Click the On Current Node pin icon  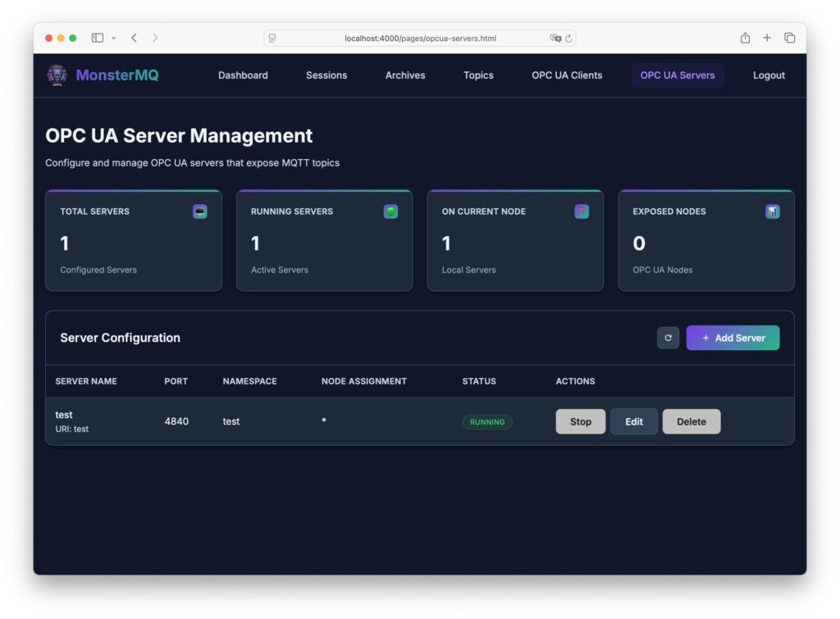[x=582, y=212]
